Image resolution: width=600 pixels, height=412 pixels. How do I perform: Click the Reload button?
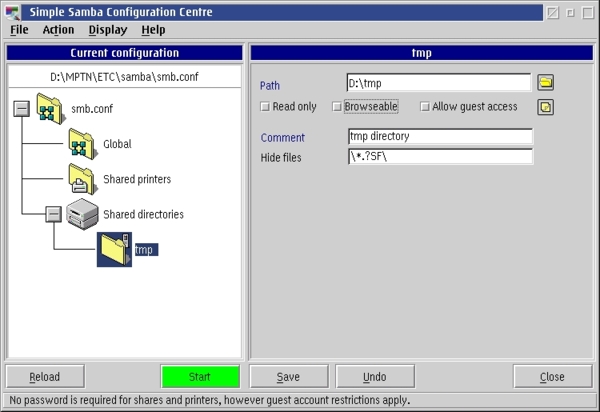45,377
